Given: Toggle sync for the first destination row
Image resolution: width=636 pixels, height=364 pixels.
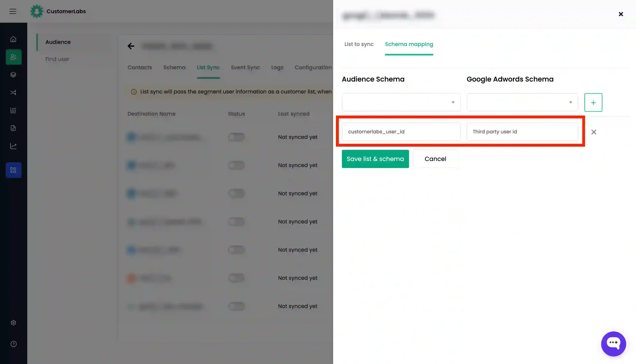Looking at the screenshot, I should point(236,137).
